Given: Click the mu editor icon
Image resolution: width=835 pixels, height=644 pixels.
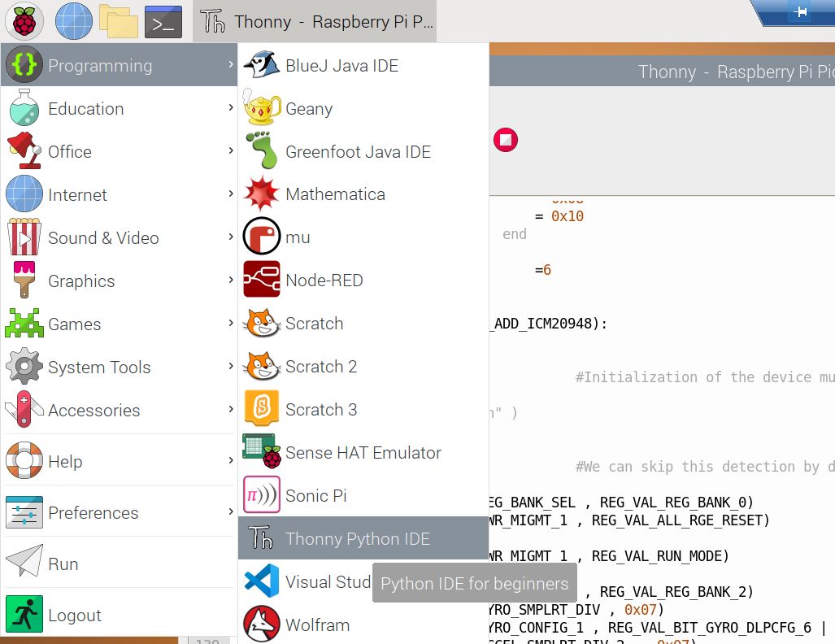Looking at the screenshot, I should (262, 236).
